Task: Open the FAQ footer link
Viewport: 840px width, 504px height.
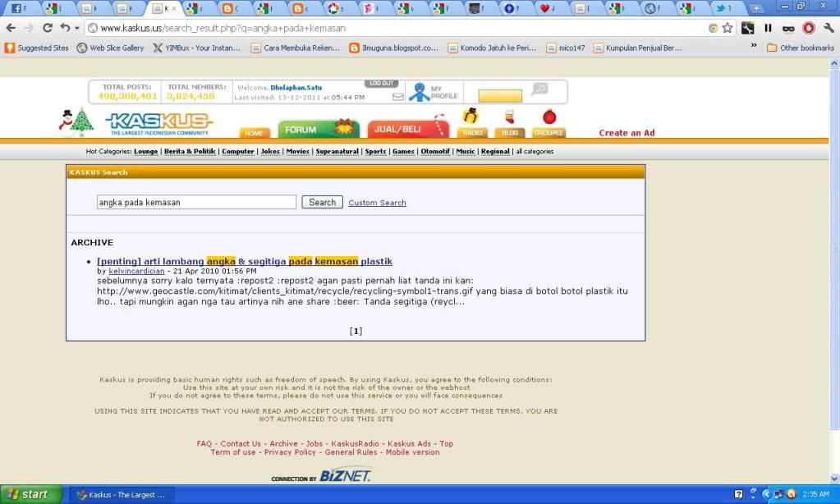Action: click(x=204, y=443)
